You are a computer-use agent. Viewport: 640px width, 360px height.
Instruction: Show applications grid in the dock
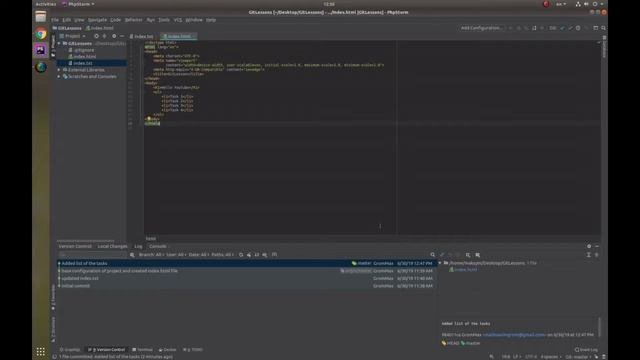tap(40, 351)
